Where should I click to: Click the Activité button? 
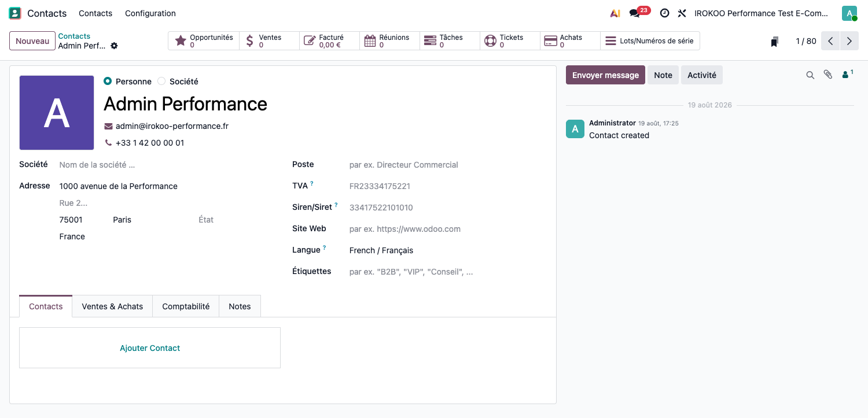point(702,75)
